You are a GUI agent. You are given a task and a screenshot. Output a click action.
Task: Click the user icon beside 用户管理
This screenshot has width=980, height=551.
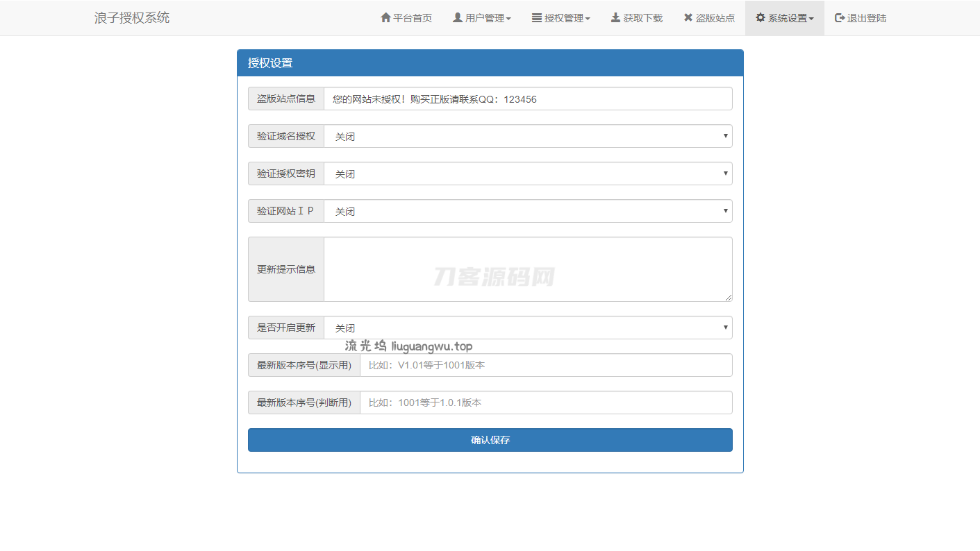coord(458,18)
